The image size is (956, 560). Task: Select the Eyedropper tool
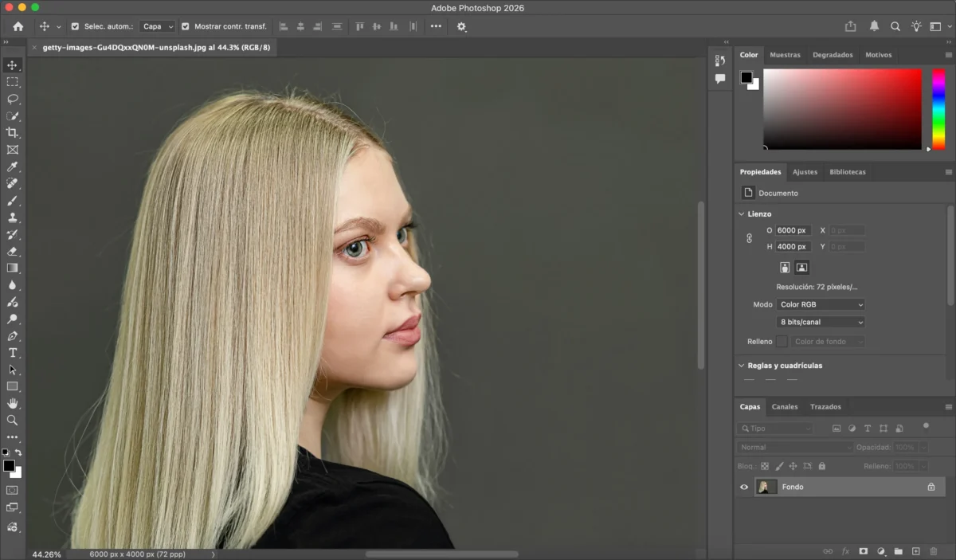12,166
